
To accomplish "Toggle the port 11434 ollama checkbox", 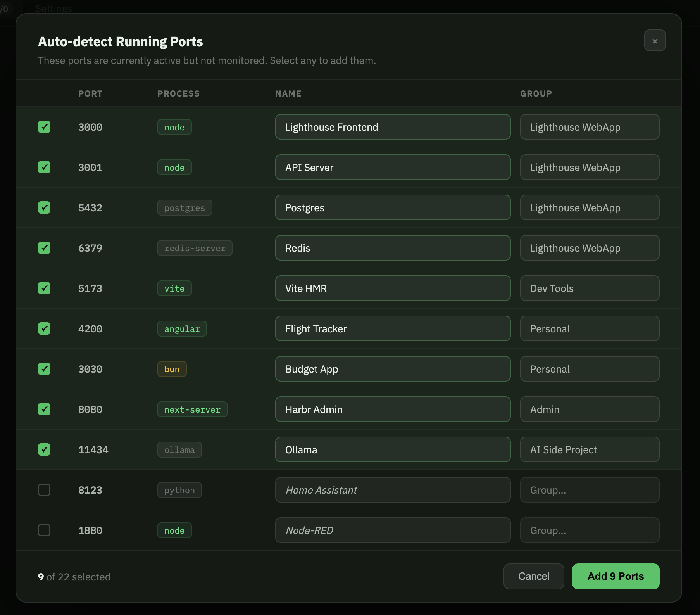I will coord(44,449).
